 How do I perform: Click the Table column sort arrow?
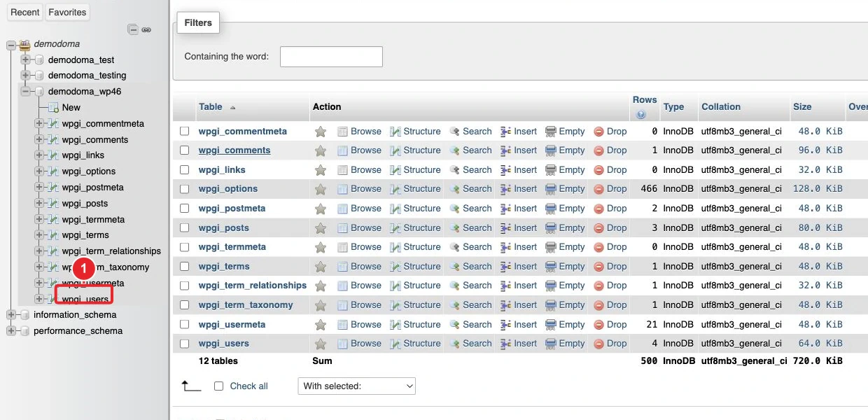pos(232,108)
